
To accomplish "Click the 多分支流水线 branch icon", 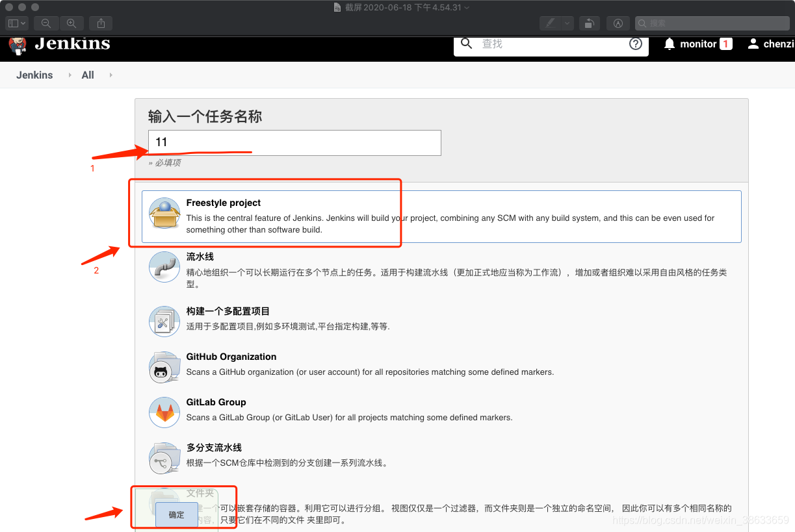I will 164,458.
